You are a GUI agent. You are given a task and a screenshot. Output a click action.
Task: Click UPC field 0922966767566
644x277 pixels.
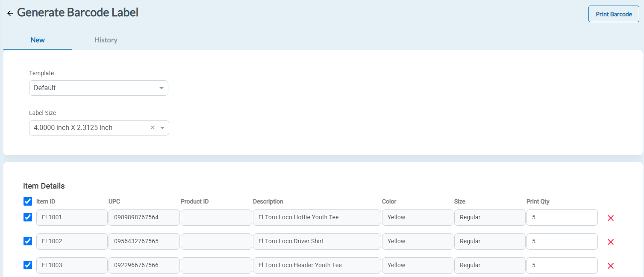[144, 265]
